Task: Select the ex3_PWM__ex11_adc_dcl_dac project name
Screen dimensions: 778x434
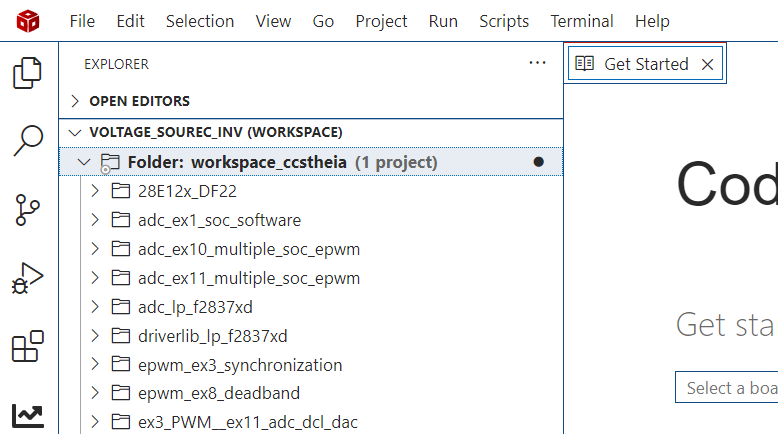Action: (248, 423)
